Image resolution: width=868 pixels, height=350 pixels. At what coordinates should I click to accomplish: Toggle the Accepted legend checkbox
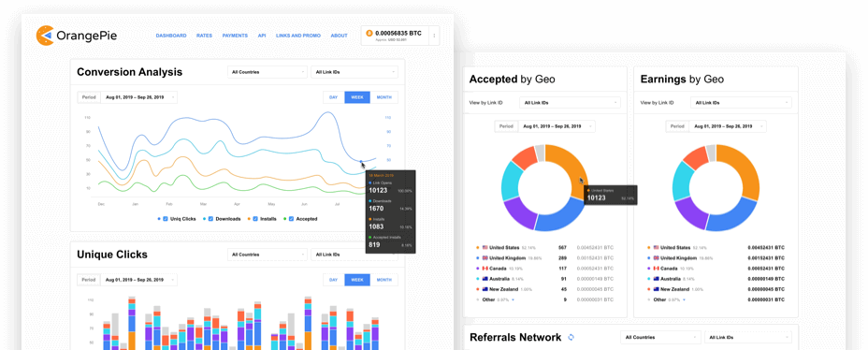pos(292,219)
